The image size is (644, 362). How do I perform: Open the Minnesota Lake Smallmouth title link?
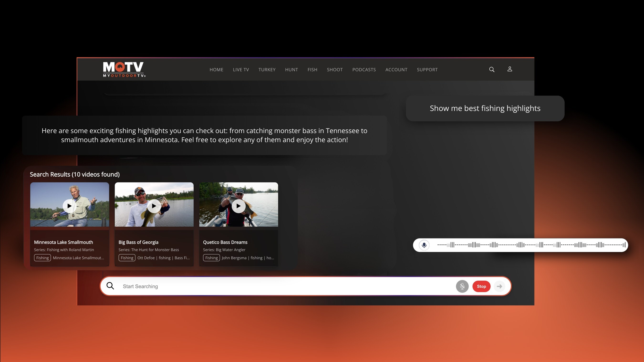pos(63,242)
